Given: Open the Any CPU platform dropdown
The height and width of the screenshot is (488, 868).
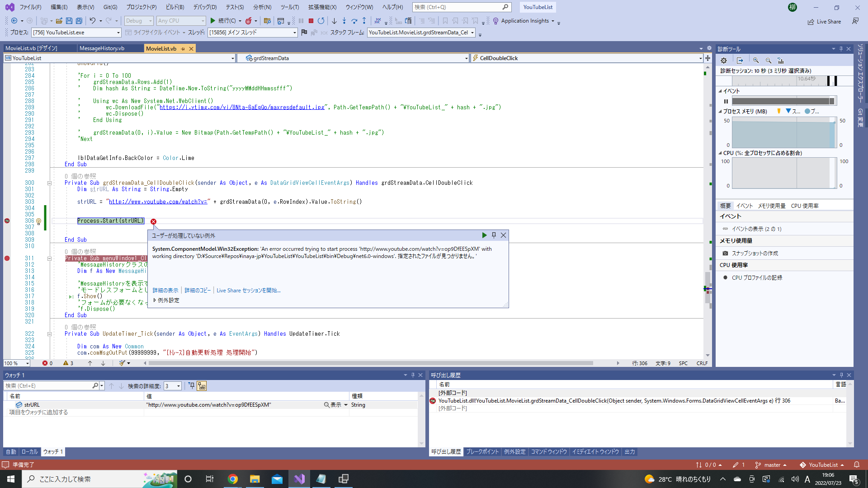Looking at the screenshot, I should [181, 21].
